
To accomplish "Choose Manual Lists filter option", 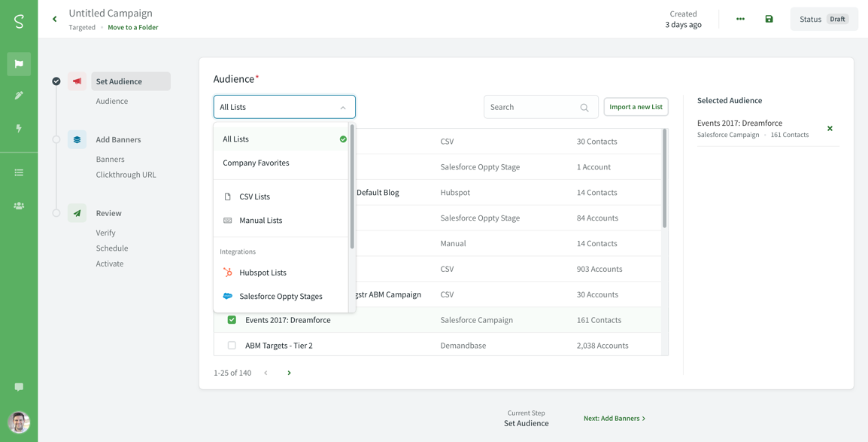I will (x=281, y=221).
